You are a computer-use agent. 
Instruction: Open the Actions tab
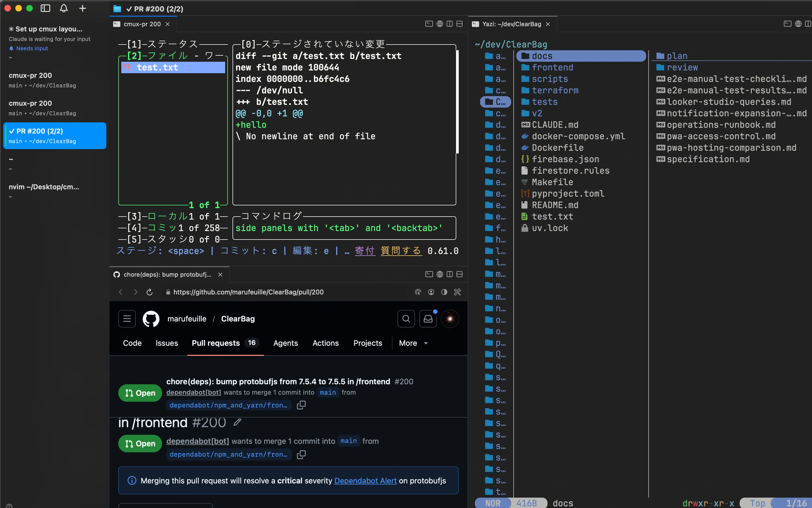tap(325, 343)
